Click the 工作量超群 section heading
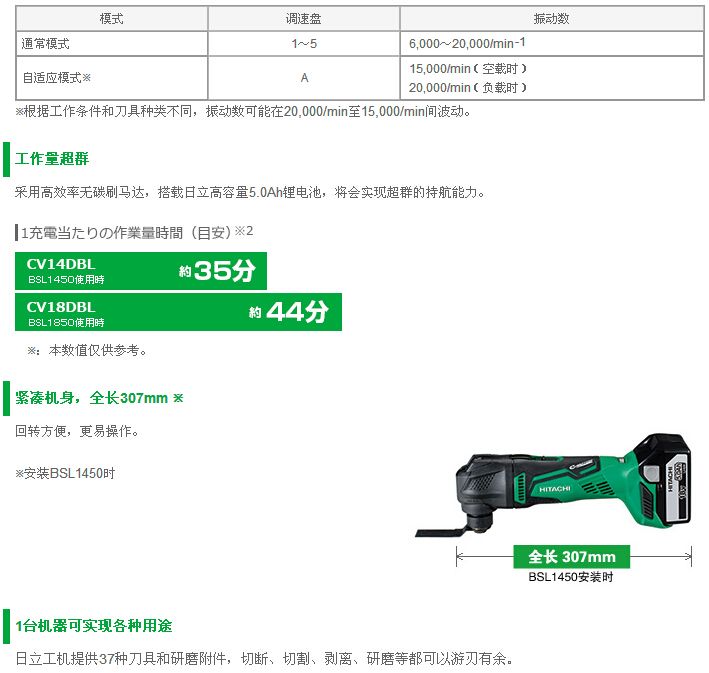Screen dimensions: 709x673 click(52, 159)
